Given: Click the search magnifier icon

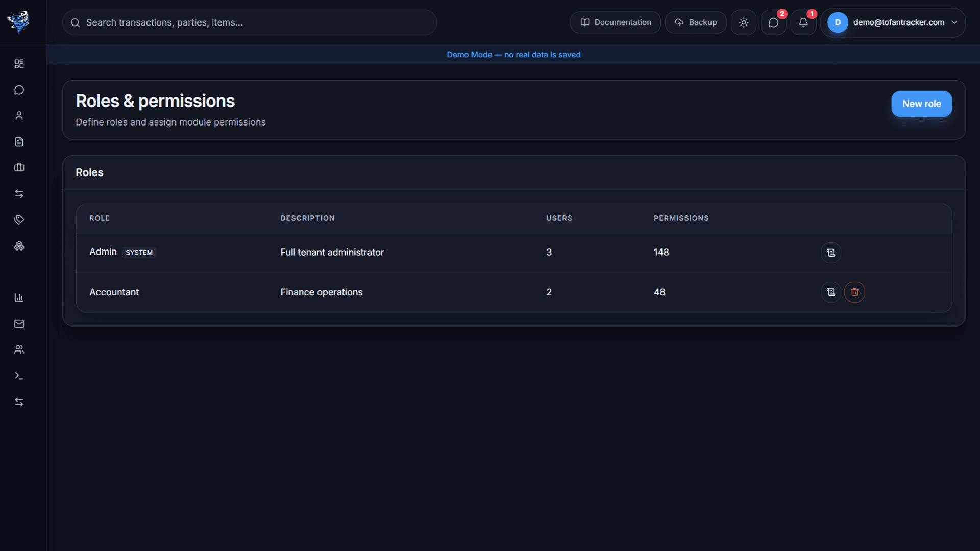Looking at the screenshot, I should click(x=75, y=22).
